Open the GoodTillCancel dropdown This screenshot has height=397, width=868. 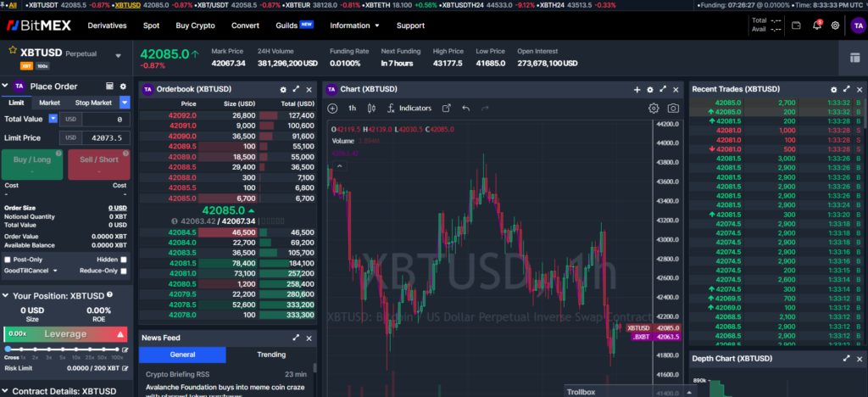(x=31, y=271)
